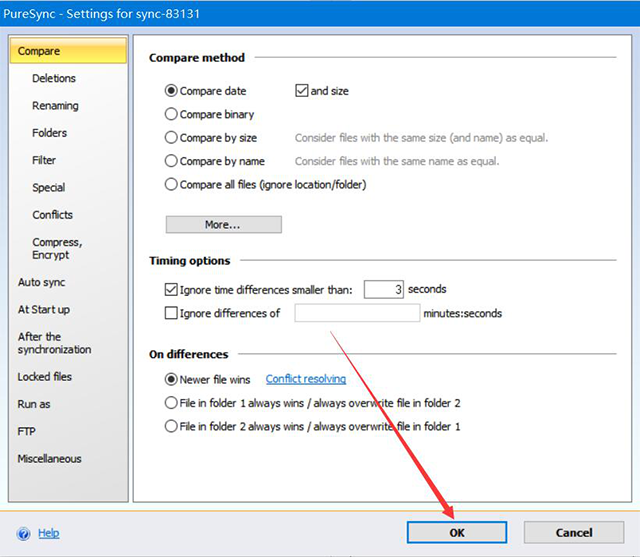
Task: Toggle Ignore time differences smaller than checkbox
Action: click(171, 290)
